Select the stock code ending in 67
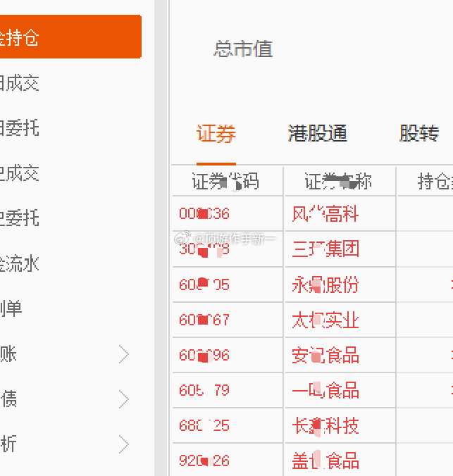Image resolution: width=453 pixels, height=476 pixels. (204, 320)
